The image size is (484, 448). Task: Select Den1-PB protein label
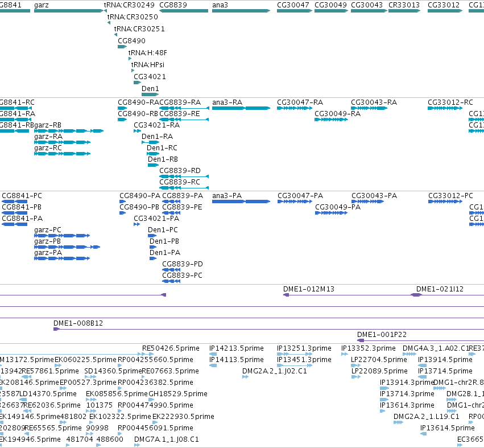pos(164,241)
